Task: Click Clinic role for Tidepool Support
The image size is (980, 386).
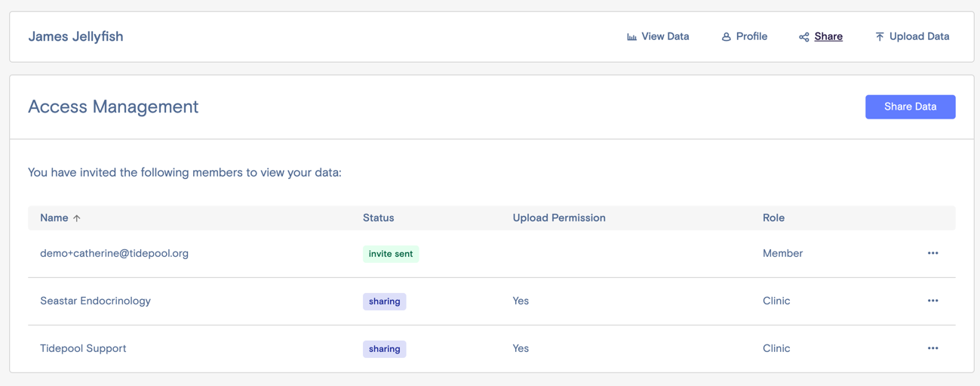Action: pos(776,348)
